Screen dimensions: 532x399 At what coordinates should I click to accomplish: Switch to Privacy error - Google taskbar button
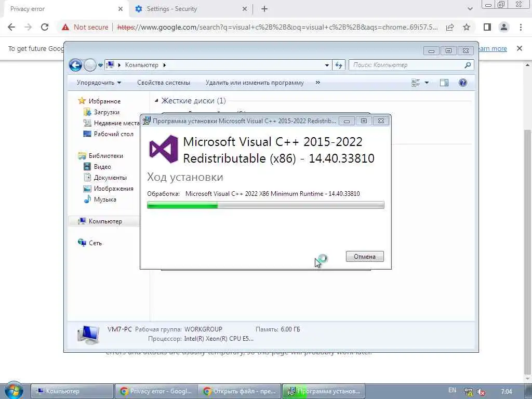(156, 391)
